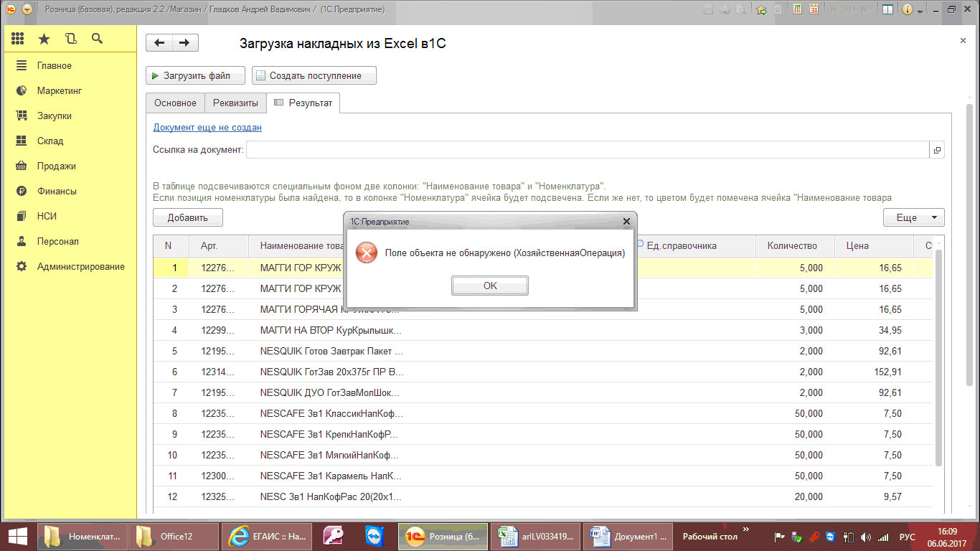980x551 pixels.
Task: Select row NESCAFE 3в1 Карамель НапК
Action: coord(543,476)
